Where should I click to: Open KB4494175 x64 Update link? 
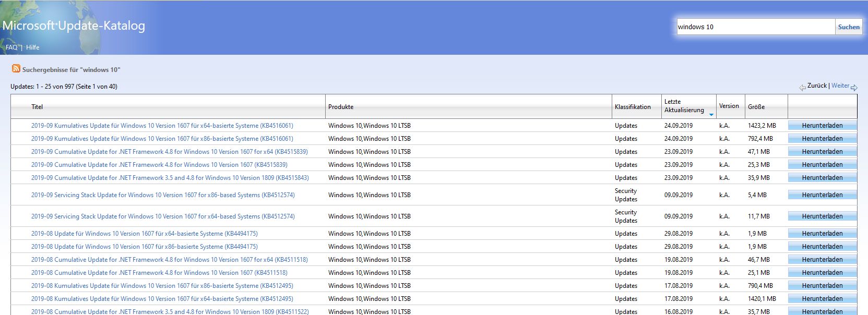pyautogui.click(x=145, y=234)
